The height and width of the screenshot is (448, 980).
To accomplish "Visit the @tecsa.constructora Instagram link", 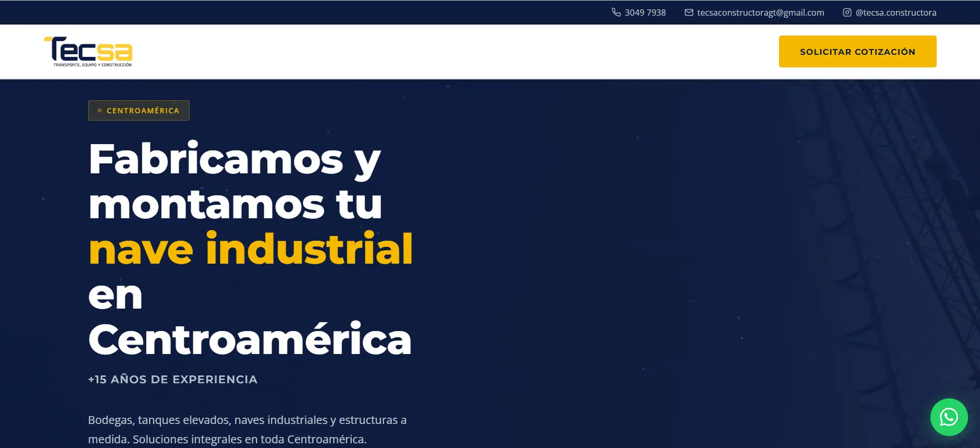I will 896,13.
